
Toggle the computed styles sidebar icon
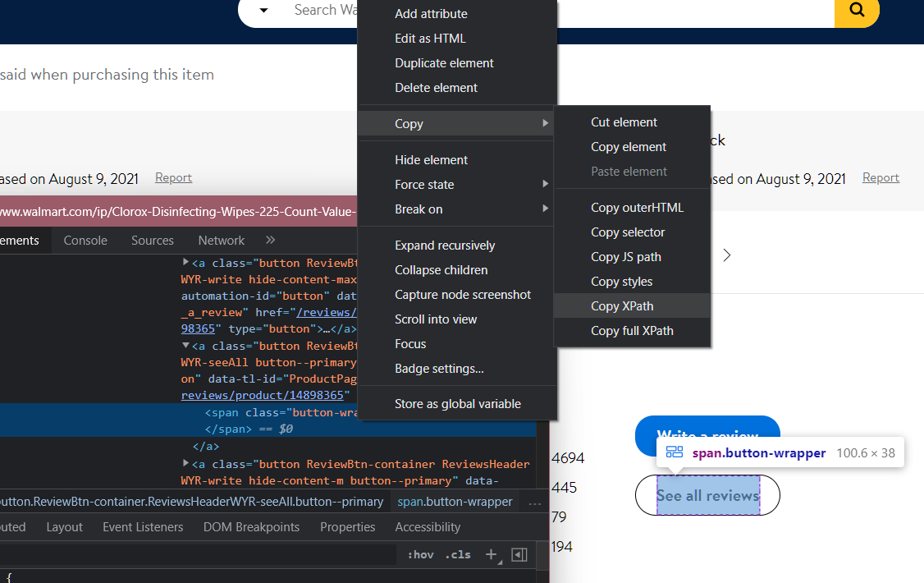(x=519, y=555)
